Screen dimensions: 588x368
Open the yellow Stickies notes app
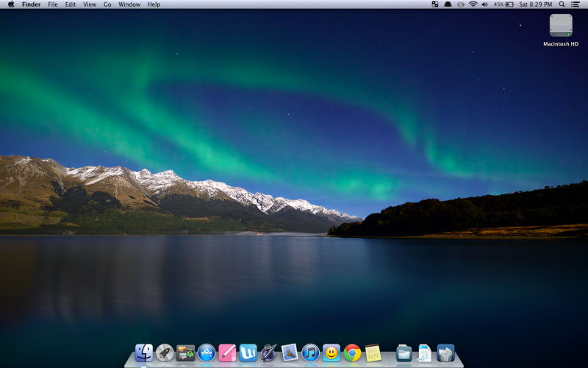[x=373, y=353]
